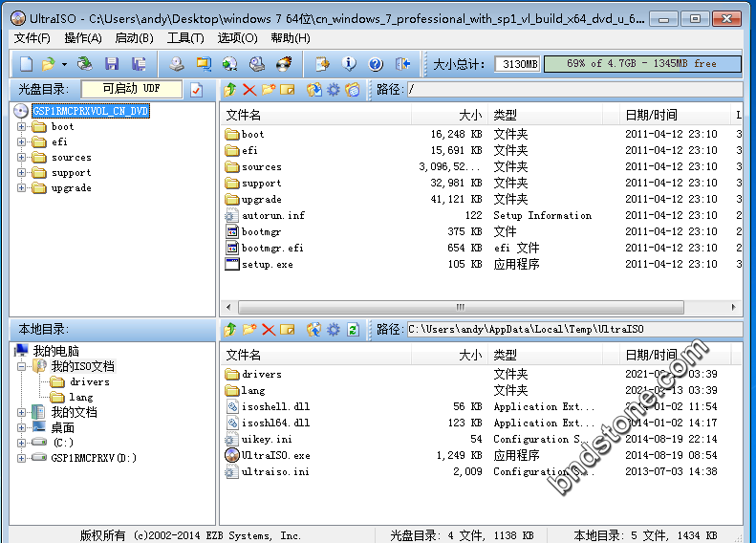The width and height of the screenshot is (756, 543).
Task: Open the 选项(O) menu
Action: pos(237,38)
